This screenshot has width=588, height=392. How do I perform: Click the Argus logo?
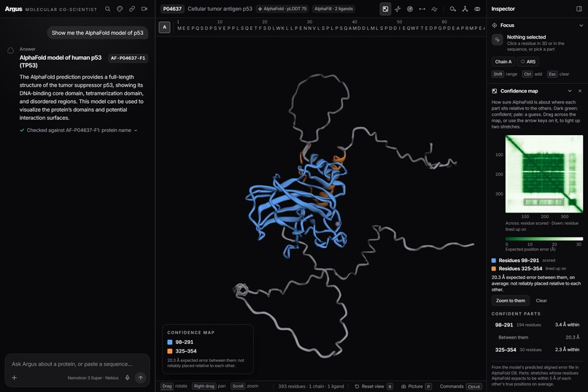coord(14,9)
